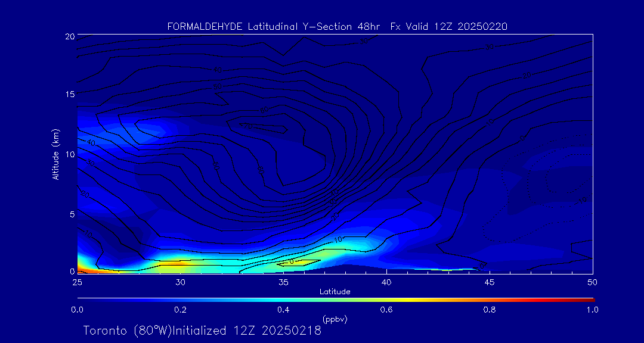Select the 0.2 color scale label
Screen dimensions: 644x343
[180, 310]
